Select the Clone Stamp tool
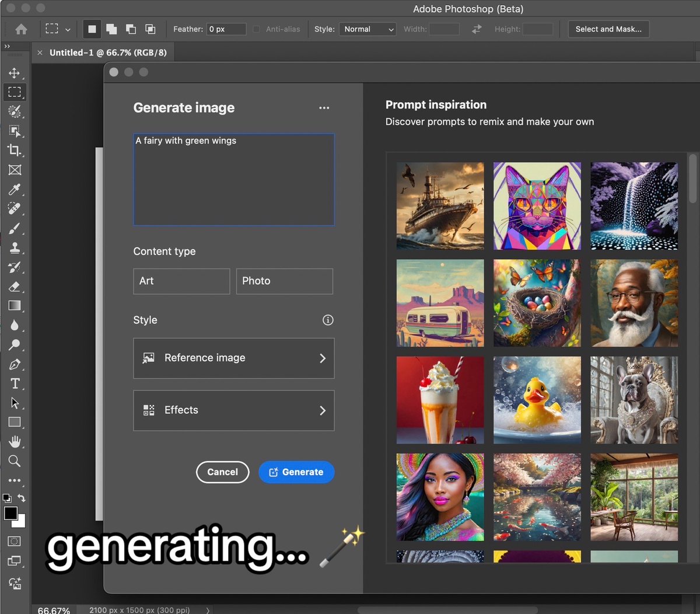Screen dimensions: 700x614 click(15, 247)
